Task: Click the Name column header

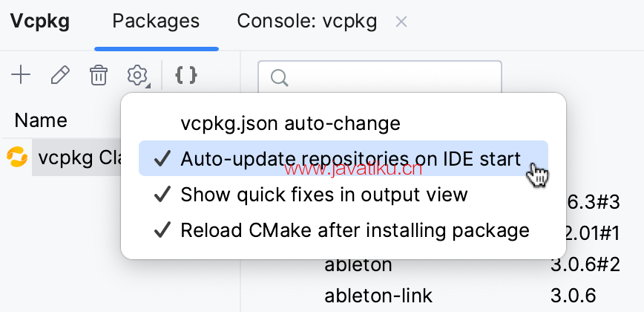Action: pos(41,120)
